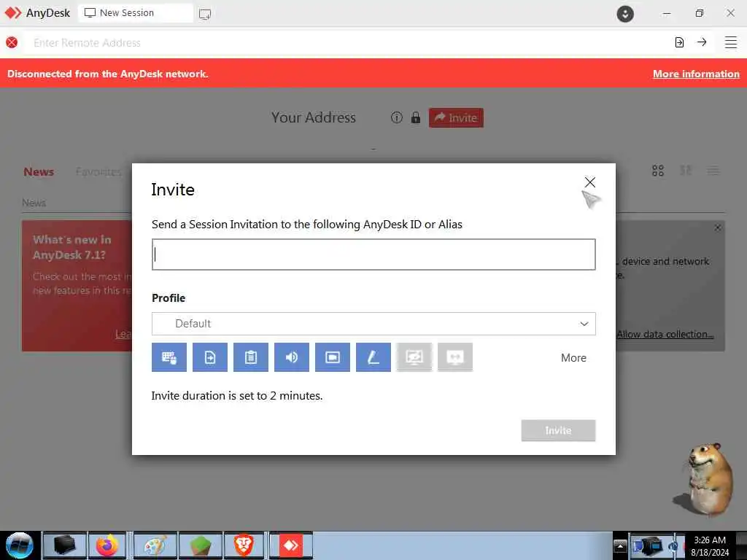Click the red disconnected status icon
Screen dimensions: 747x560
[x=12, y=42]
